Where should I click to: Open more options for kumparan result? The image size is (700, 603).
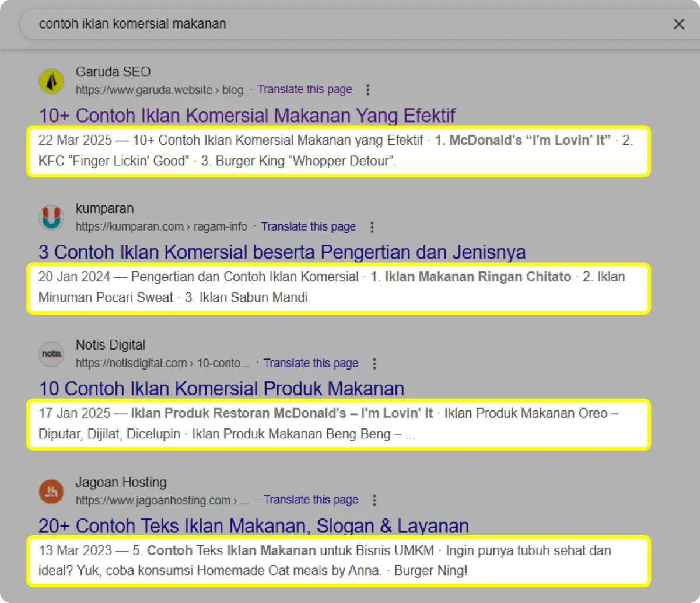372,227
